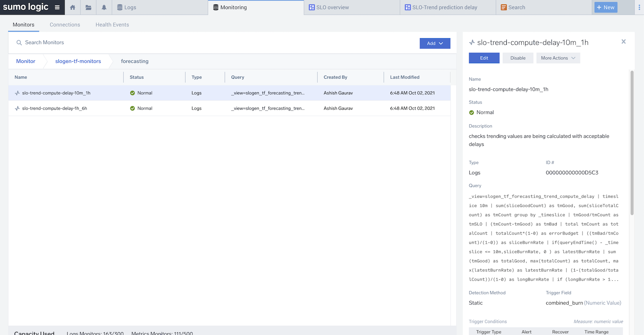Switch to SLO-Trend prediction delay tab
644x335 pixels.
pyautogui.click(x=448, y=7)
